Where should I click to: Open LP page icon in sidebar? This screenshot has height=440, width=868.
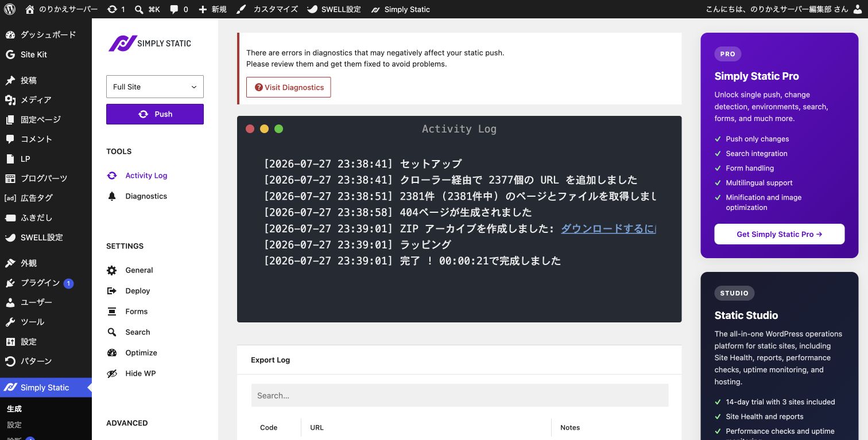point(10,159)
